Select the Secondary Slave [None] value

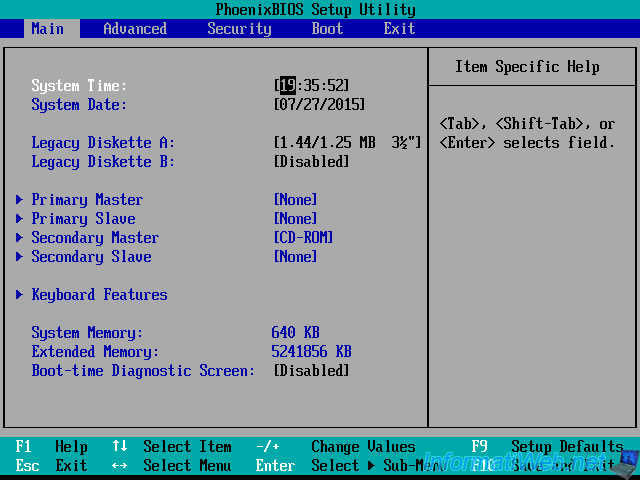coord(296,256)
